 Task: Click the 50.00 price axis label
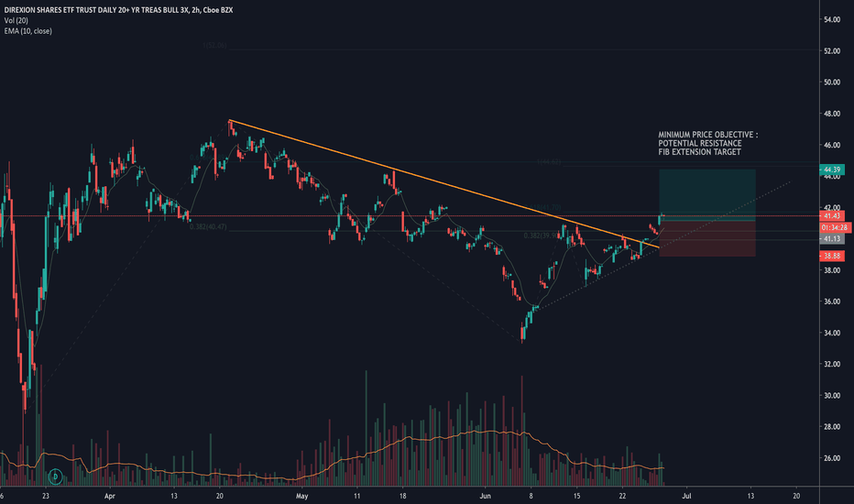click(x=832, y=82)
